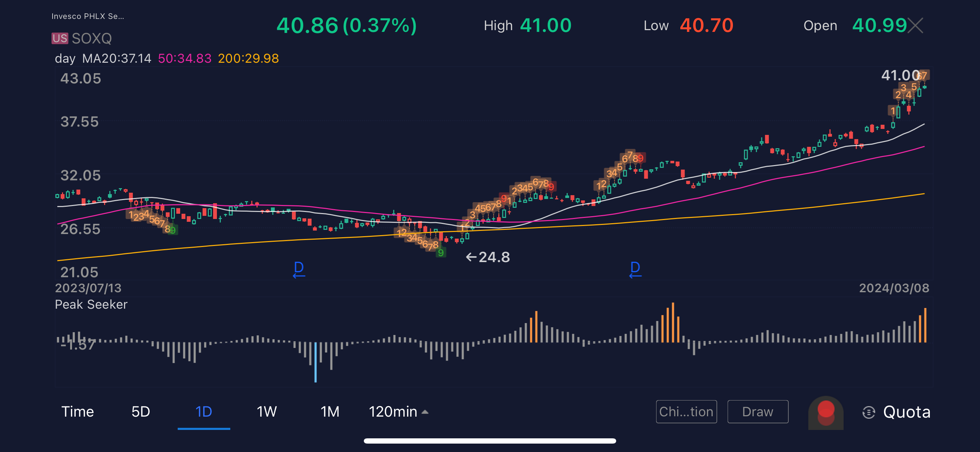The image size is (980, 452).
Task: Click the second dividend D marker
Action: (x=635, y=268)
